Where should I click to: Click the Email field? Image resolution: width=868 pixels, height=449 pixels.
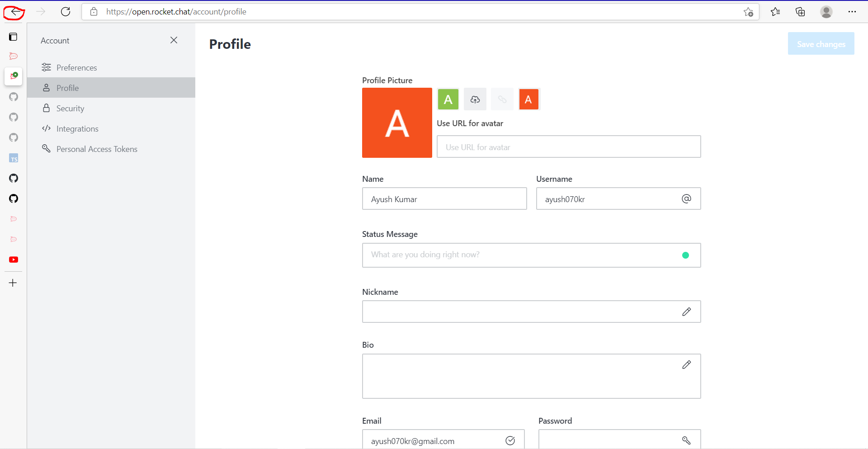(443, 440)
